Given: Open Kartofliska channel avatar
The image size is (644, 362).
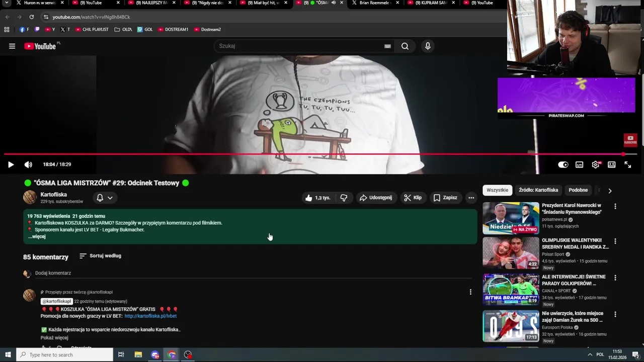Looking at the screenshot, I should pos(30,197).
